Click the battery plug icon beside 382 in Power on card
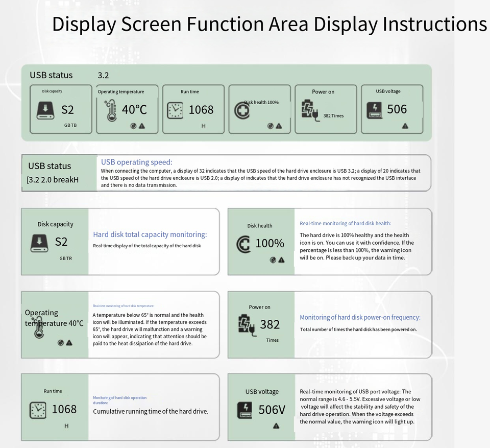This screenshot has width=490, height=448. [x=247, y=326]
